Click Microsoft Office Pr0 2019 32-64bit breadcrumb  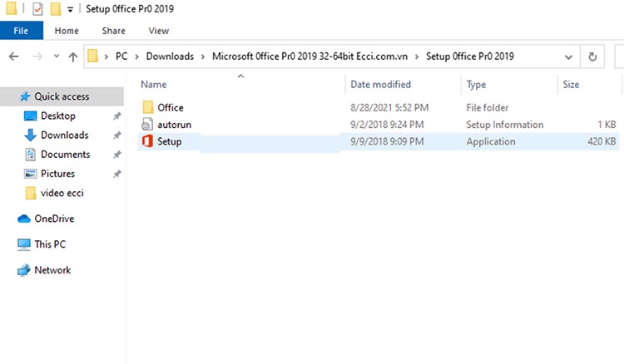pos(310,57)
